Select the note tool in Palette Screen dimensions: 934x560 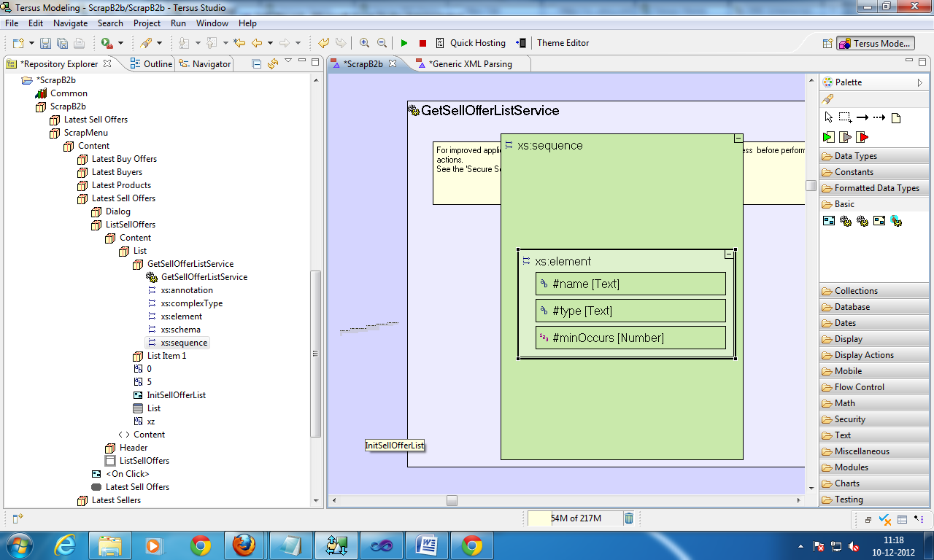coord(897,117)
